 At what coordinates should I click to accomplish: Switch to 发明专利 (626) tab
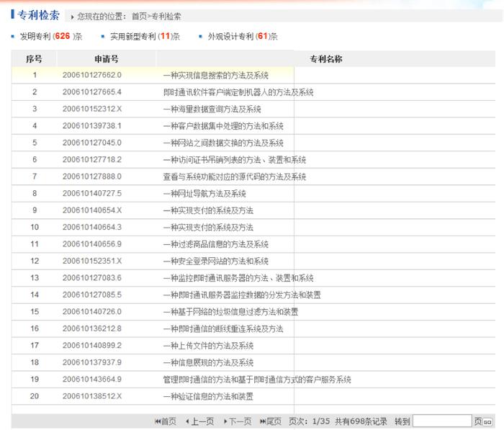tap(48, 36)
